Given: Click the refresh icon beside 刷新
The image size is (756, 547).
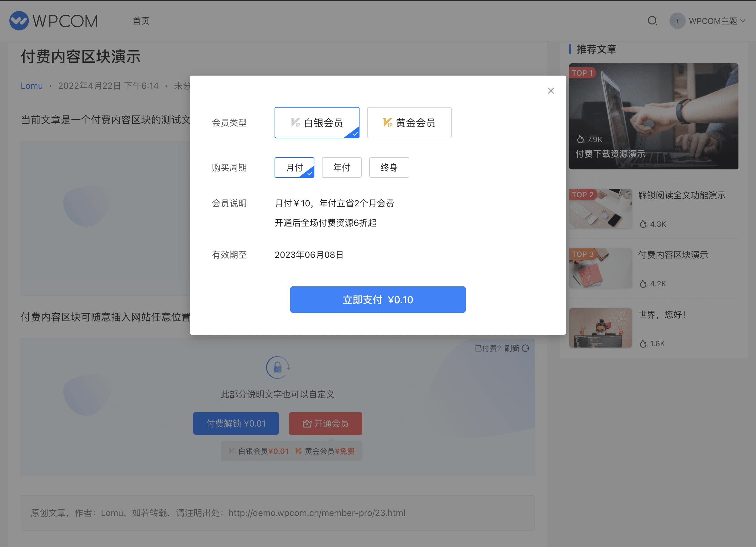Looking at the screenshot, I should pos(525,348).
